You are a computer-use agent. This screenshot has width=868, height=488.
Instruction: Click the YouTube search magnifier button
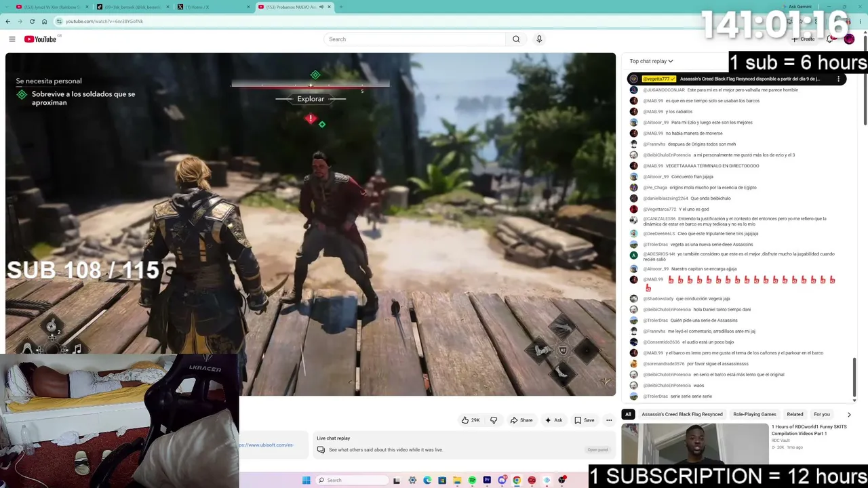(x=516, y=39)
